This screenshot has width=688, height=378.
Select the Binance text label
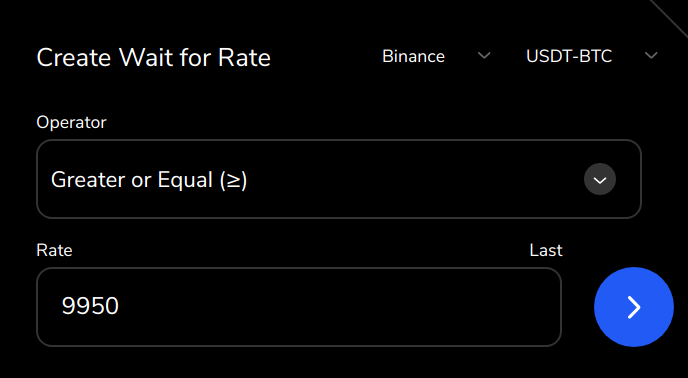tap(413, 56)
